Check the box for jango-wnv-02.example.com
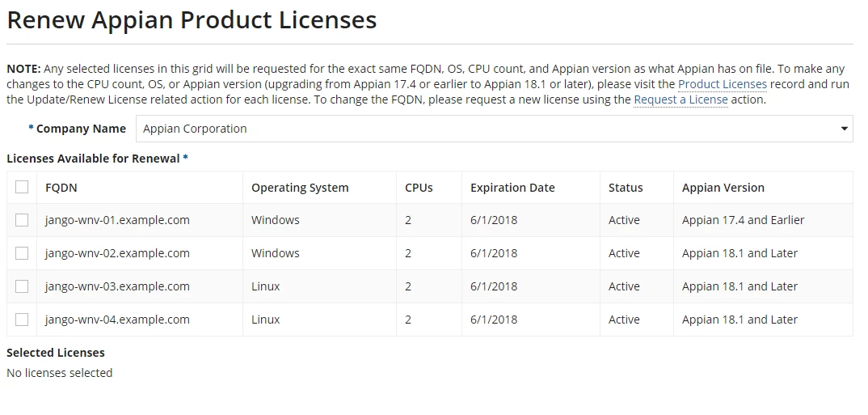This screenshot has height=415, width=868. tap(22, 254)
